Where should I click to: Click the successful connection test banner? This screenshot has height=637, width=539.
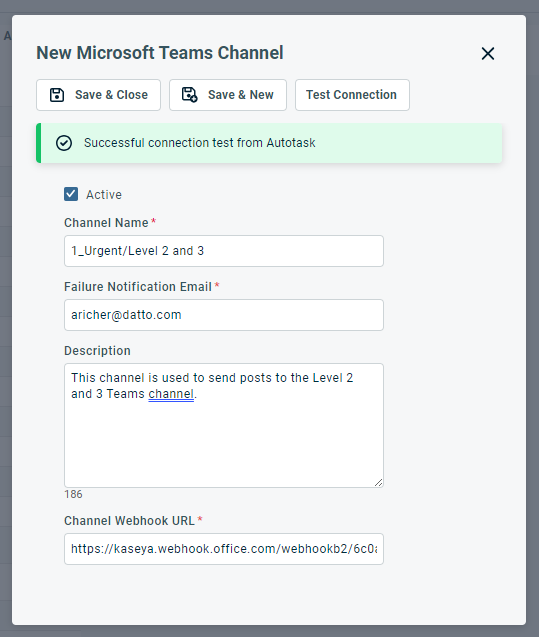tap(269, 143)
